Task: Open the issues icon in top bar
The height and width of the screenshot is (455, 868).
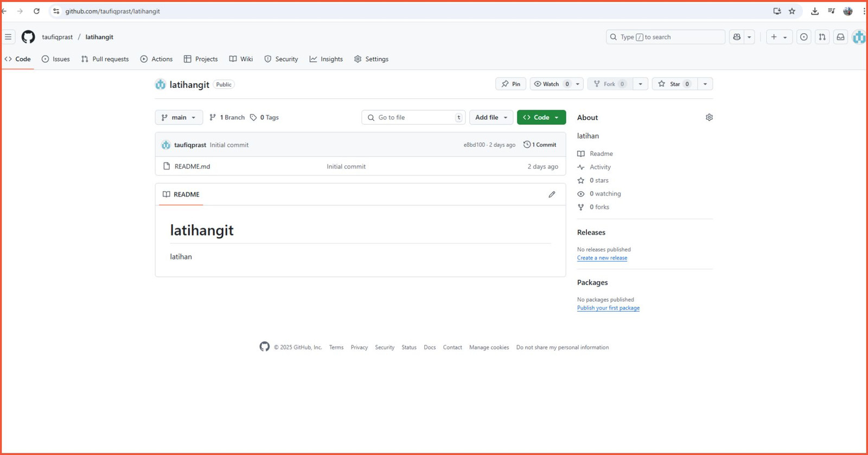Action: (804, 37)
